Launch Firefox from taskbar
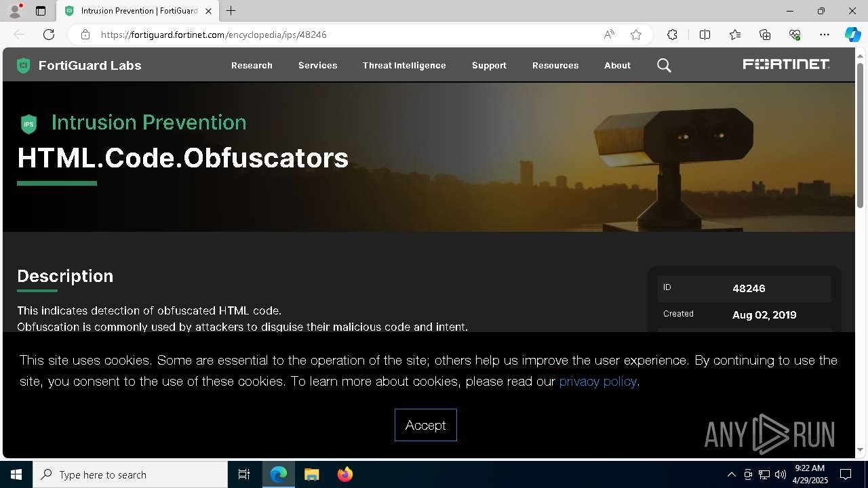 coord(344,474)
